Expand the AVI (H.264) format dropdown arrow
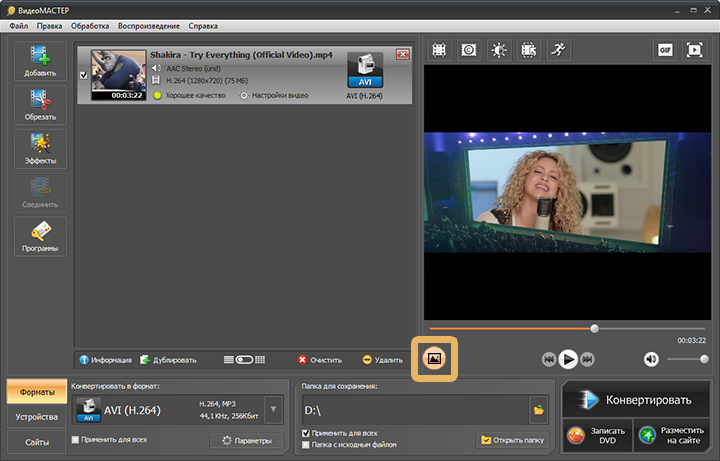The width and height of the screenshot is (720, 461). (x=273, y=409)
